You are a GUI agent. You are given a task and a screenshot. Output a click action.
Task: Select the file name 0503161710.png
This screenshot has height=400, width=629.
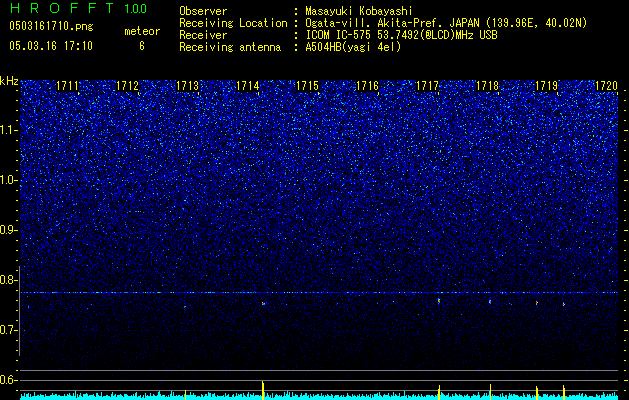tap(51, 27)
